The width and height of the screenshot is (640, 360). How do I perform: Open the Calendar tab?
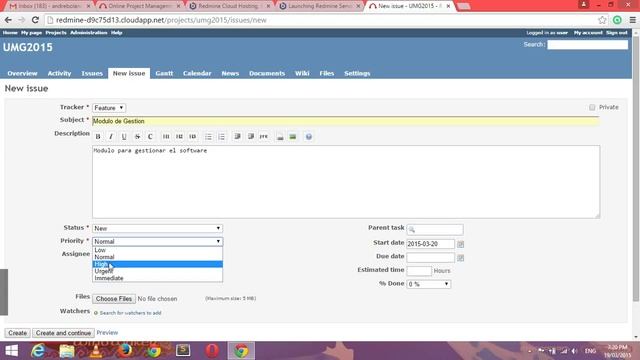[197, 73]
